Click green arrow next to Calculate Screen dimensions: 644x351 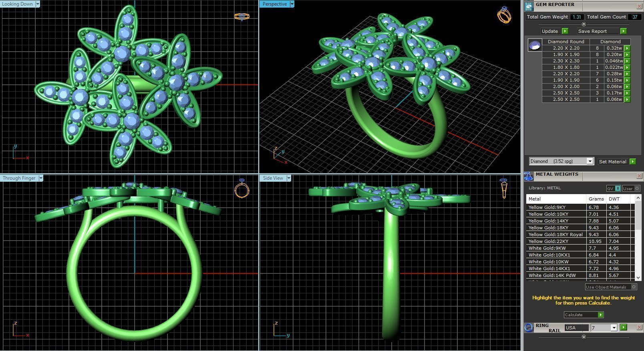[x=600, y=315]
